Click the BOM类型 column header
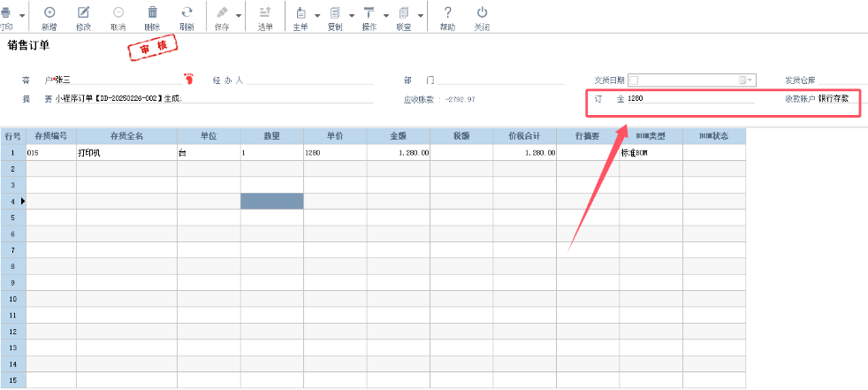The height and width of the screenshot is (390, 868). point(651,136)
